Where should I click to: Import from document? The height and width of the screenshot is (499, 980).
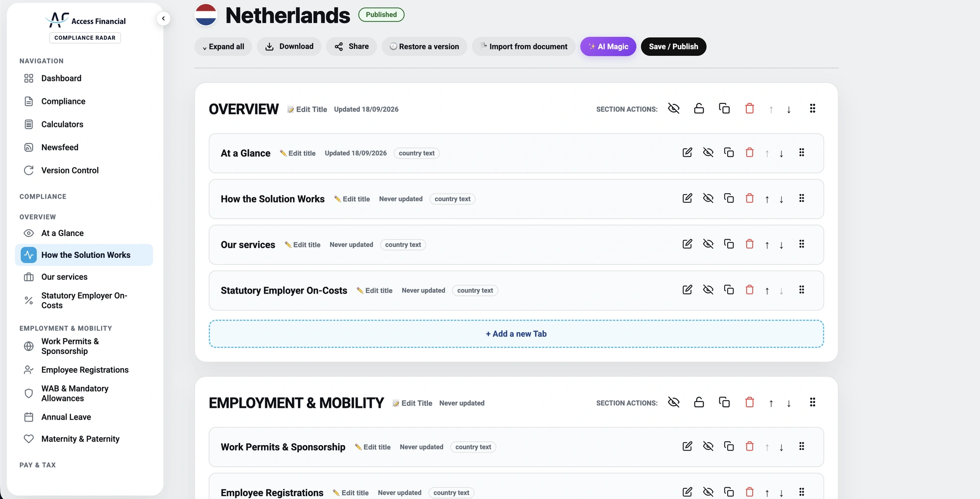pyautogui.click(x=523, y=47)
